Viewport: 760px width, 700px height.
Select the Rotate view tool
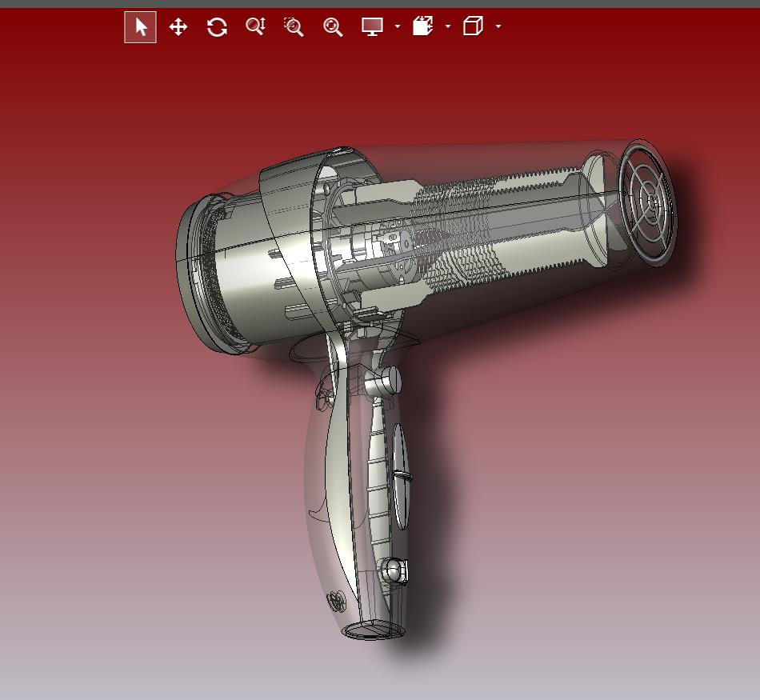(217, 26)
